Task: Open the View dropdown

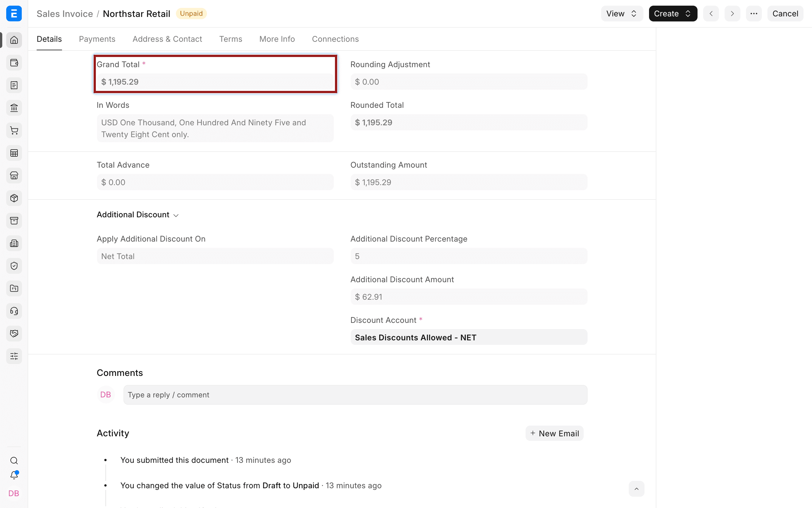Action: click(622, 14)
